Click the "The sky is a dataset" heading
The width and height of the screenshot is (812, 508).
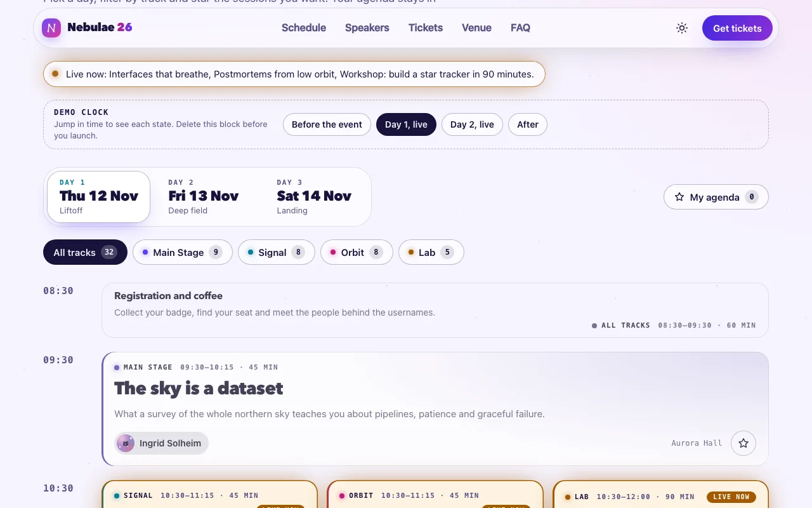[199, 389]
